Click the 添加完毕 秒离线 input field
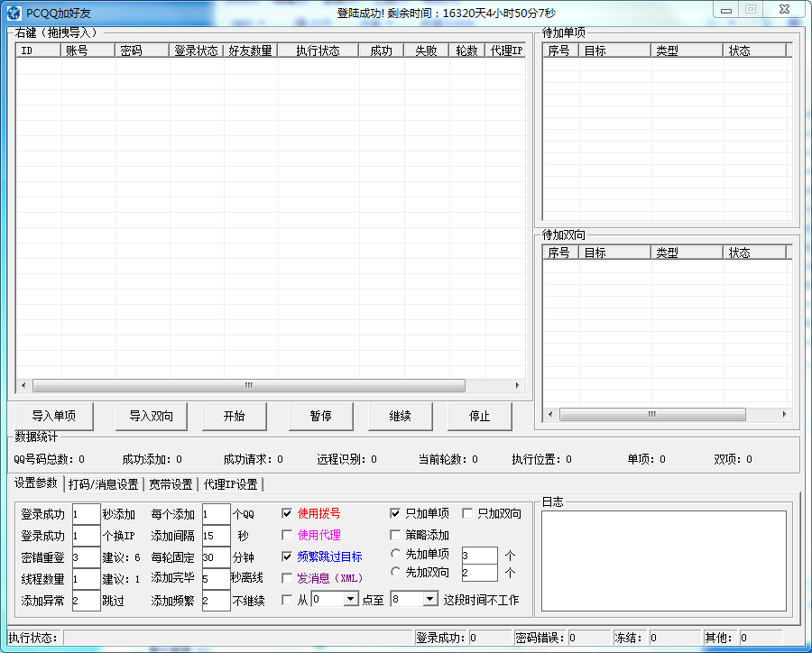Screen dimensions: 812x653 pyautogui.click(x=216, y=579)
